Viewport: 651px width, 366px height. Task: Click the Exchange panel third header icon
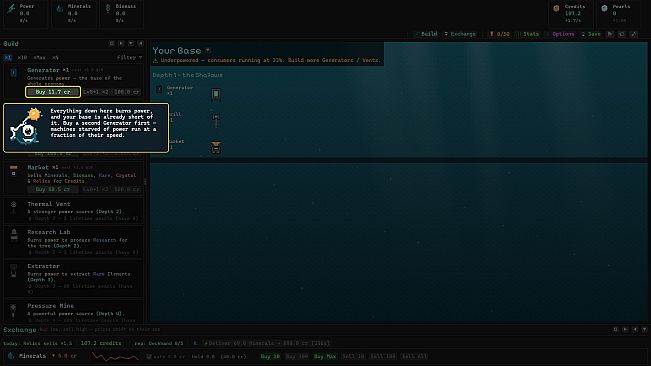pos(635,329)
